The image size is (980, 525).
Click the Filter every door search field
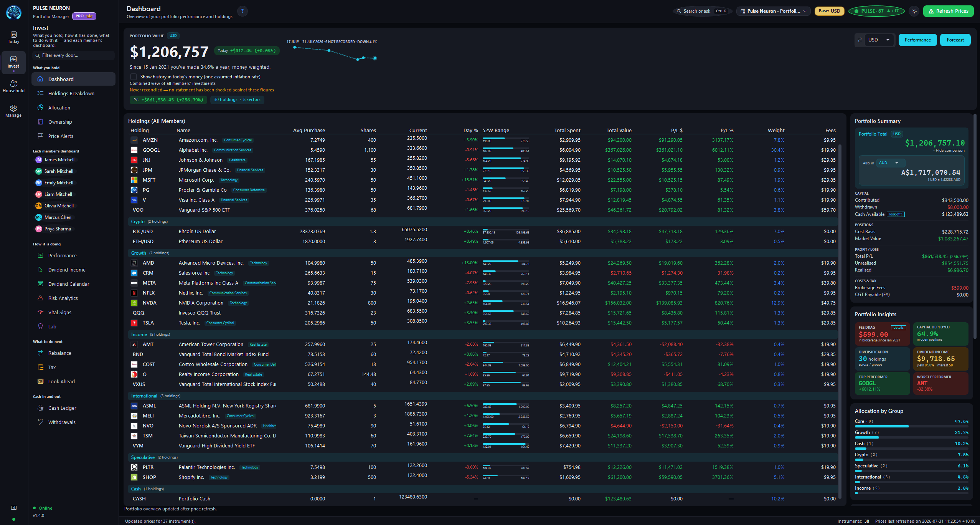[73, 55]
